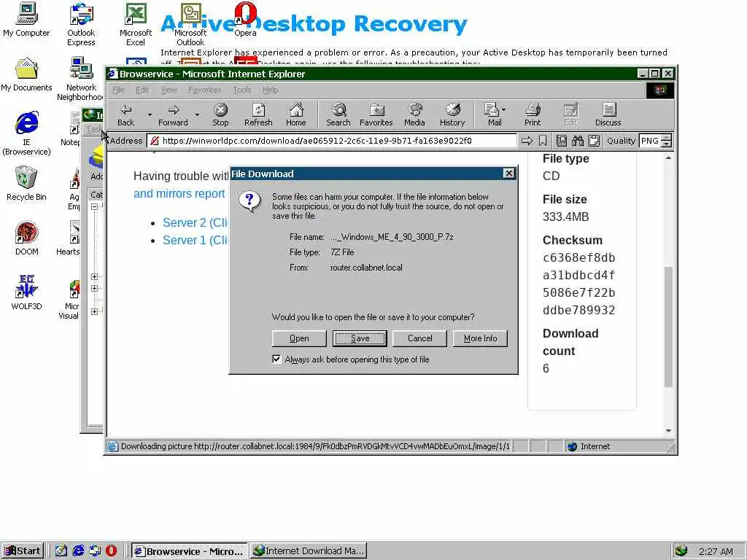Viewport: 747px width, 560px height.
Task: Click the Back arrow toolbar icon
Action: (125, 110)
